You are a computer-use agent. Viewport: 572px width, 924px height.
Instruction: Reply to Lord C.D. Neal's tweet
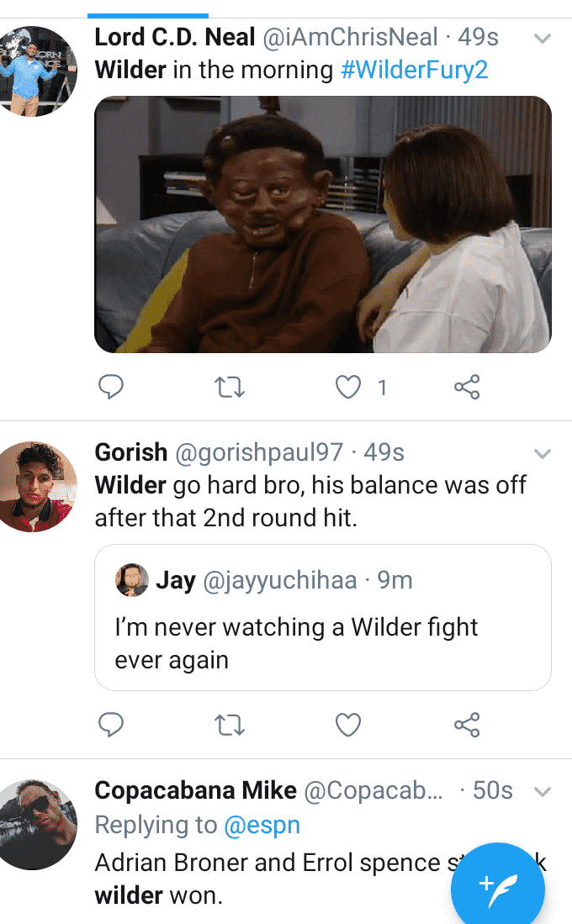coord(111,387)
